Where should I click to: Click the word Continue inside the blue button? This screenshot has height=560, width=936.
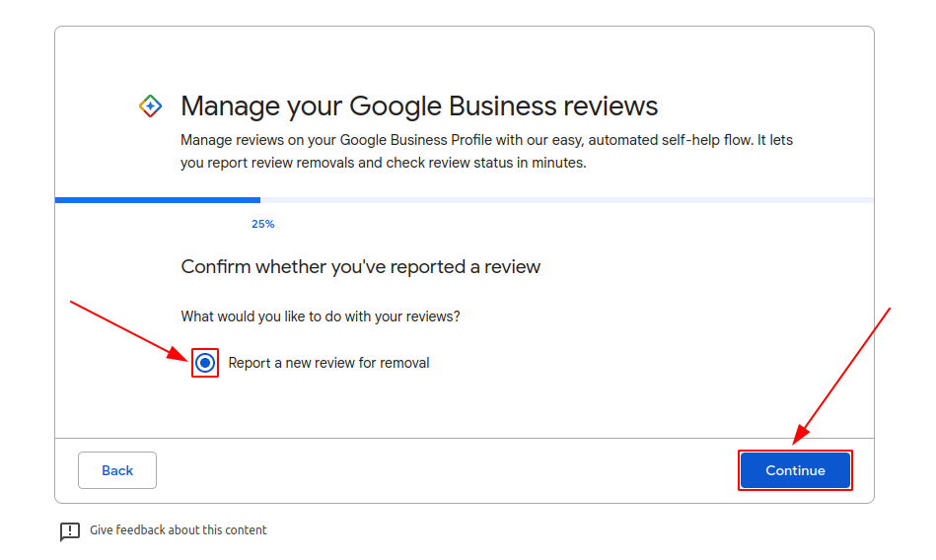(x=795, y=470)
